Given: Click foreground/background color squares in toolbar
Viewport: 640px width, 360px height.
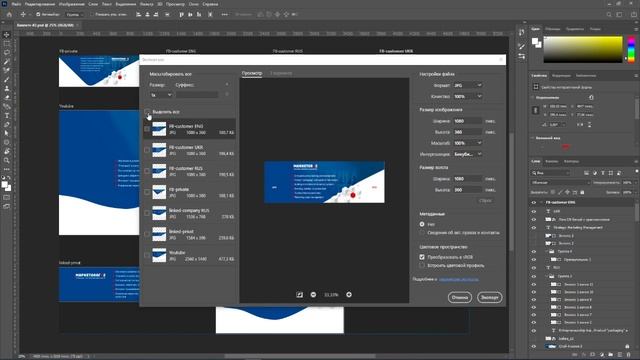Looking at the screenshot, I should [x=7, y=186].
